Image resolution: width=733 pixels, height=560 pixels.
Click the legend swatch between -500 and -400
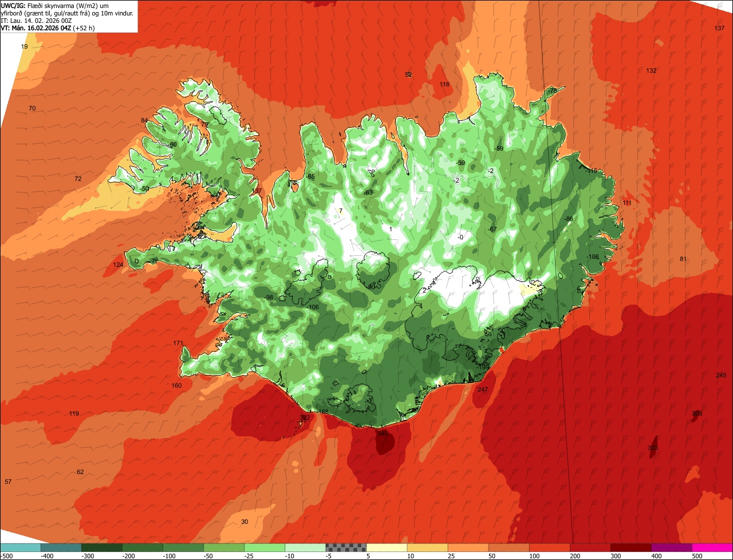point(21,547)
